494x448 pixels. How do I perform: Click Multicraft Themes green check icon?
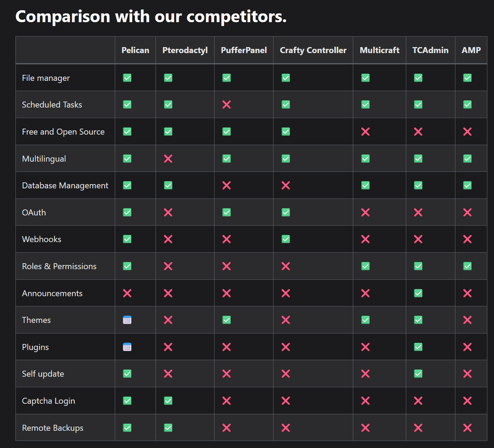tap(365, 320)
